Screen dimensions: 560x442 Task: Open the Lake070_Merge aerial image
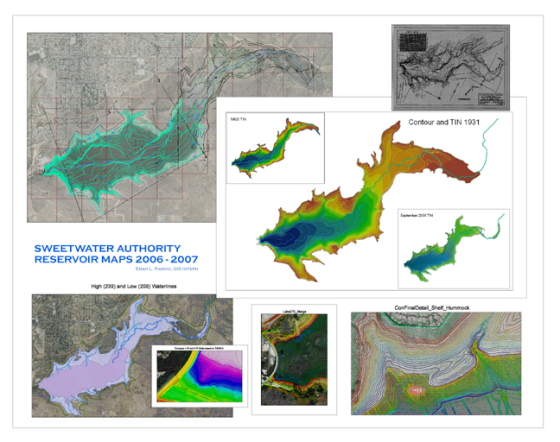click(294, 359)
